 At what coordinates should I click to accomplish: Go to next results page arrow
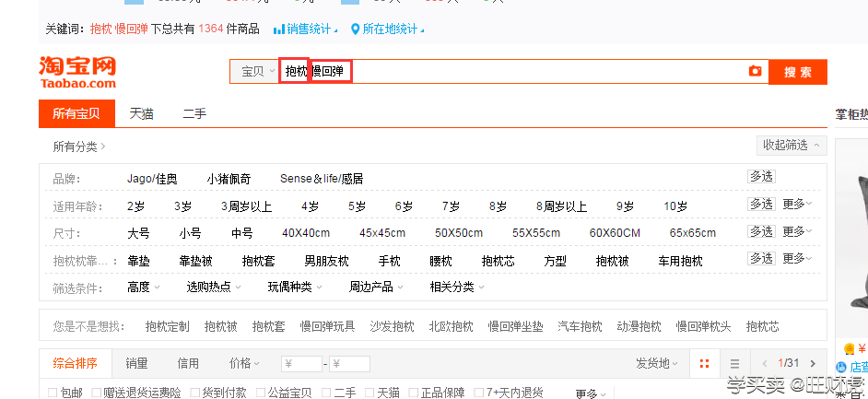[x=813, y=364]
